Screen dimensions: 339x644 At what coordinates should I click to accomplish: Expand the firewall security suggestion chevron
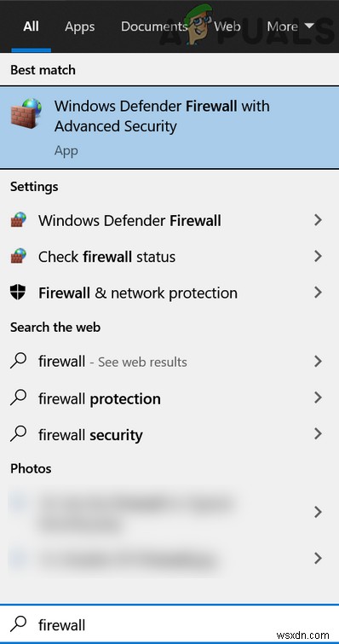317,433
